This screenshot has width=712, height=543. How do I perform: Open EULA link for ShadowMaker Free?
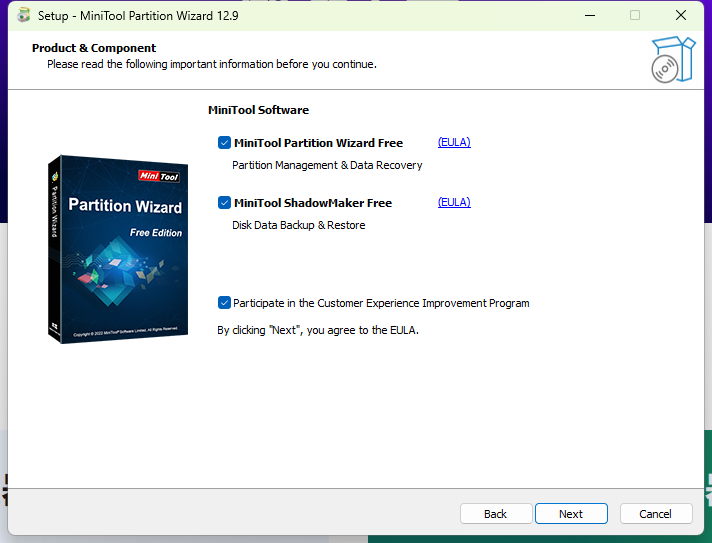coord(454,202)
